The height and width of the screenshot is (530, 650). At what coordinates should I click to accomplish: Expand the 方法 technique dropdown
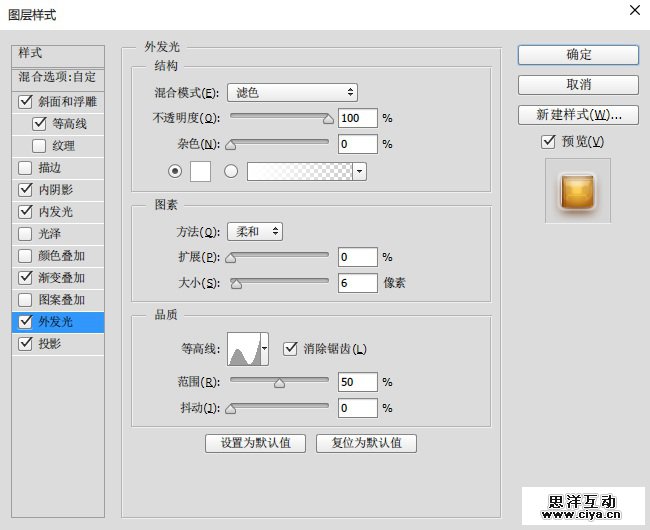pos(254,232)
